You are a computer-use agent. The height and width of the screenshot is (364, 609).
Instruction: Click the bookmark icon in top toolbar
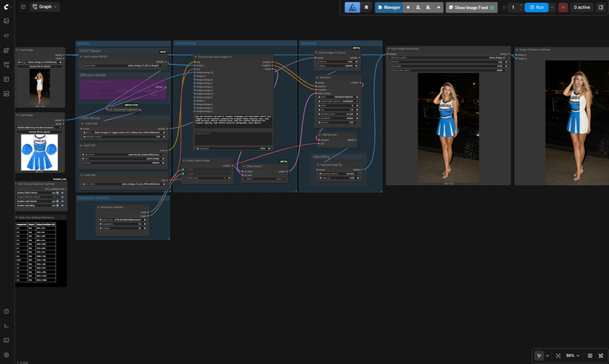[366, 7]
